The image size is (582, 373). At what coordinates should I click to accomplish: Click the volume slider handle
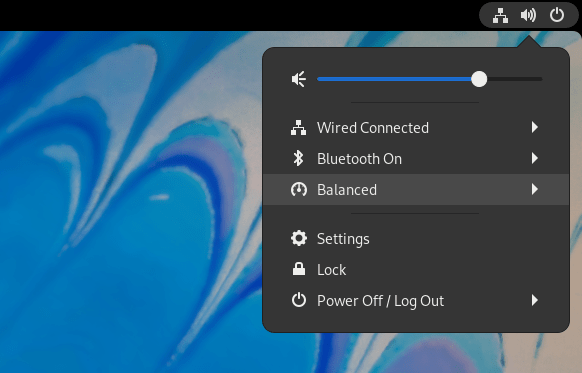click(479, 79)
